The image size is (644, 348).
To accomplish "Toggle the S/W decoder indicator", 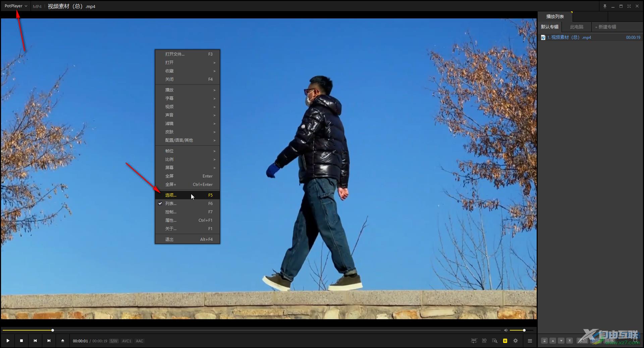I will coord(114,341).
